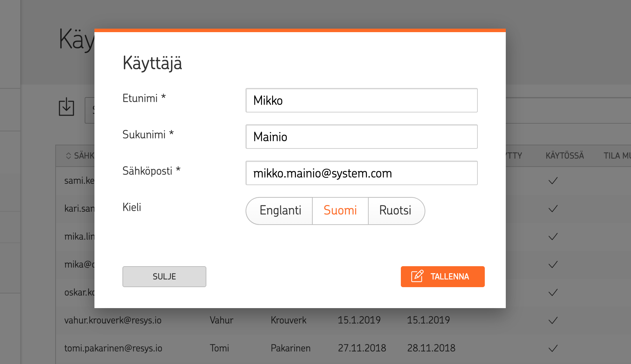Click the Etunimi field label
The width and height of the screenshot is (631, 364).
tap(144, 98)
